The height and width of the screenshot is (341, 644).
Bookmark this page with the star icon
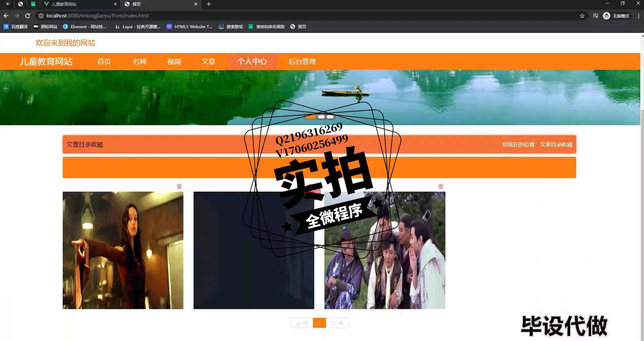click(582, 16)
